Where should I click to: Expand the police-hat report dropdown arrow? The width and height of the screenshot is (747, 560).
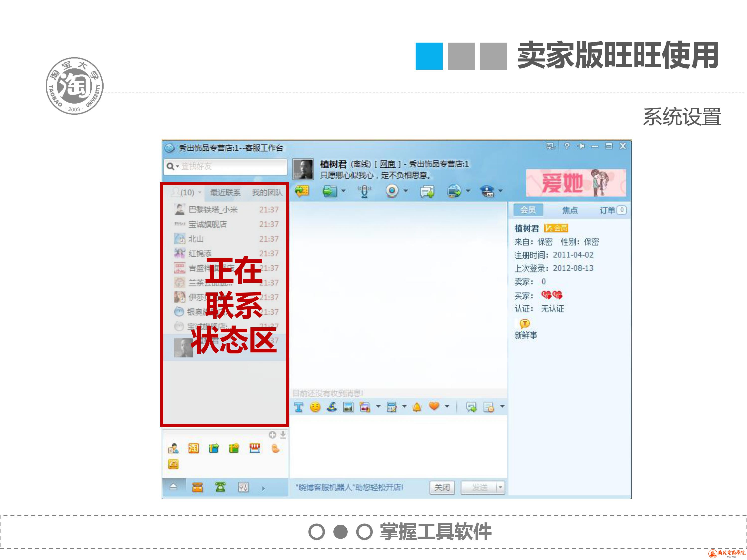[x=500, y=191]
